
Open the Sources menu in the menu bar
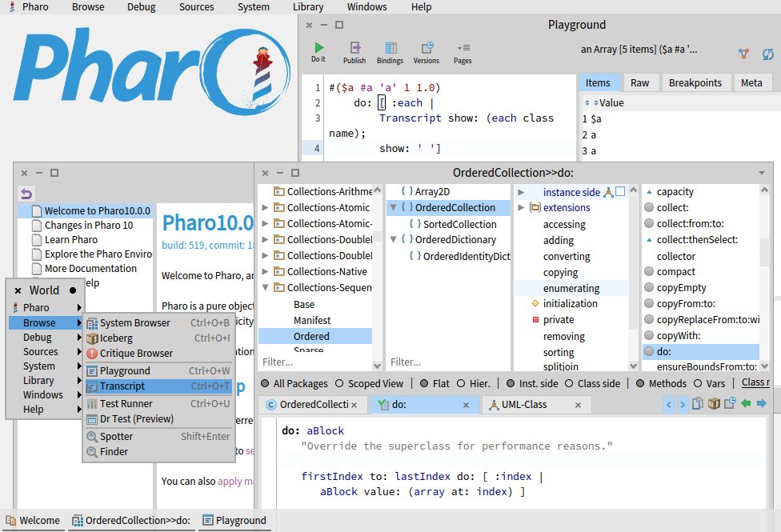[x=197, y=7]
